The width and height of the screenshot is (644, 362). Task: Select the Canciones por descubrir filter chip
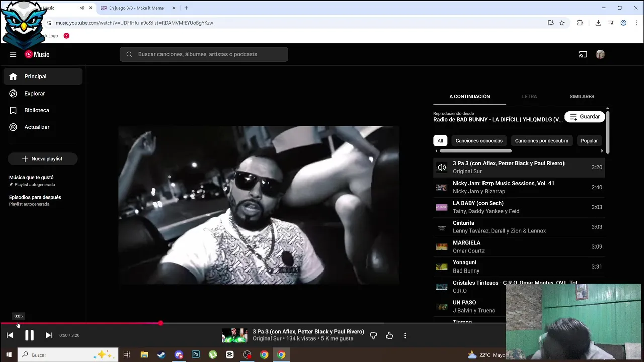[541, 141]
